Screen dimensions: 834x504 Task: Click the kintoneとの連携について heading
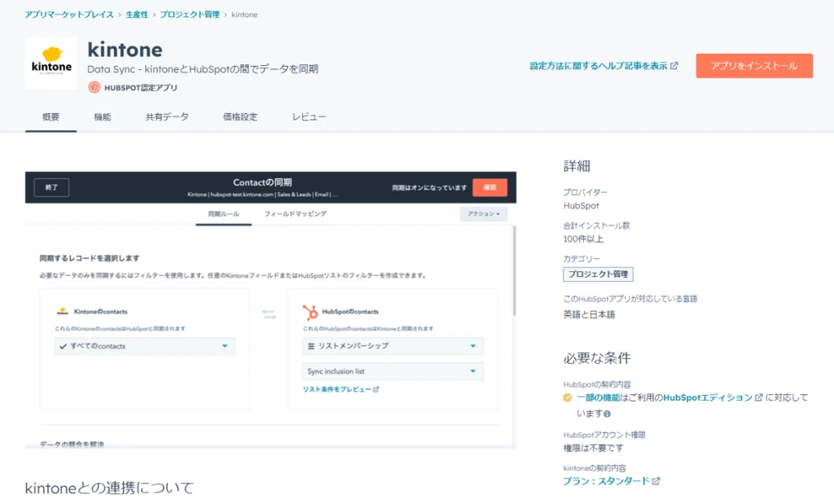pos(110,488)
